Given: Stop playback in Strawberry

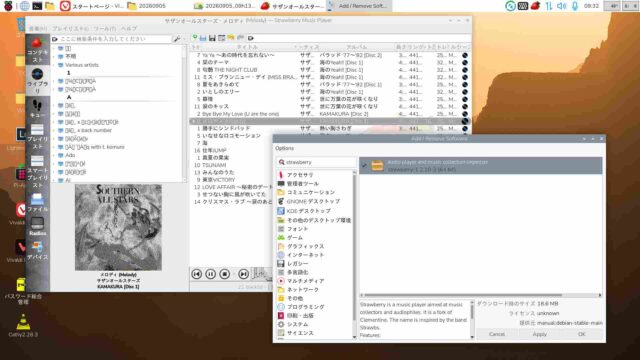Looking at the screenshot, I should 224,274.
